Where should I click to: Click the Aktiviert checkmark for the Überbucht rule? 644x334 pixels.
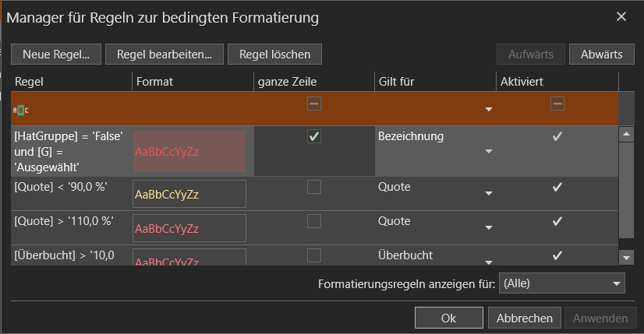(557, 255)
